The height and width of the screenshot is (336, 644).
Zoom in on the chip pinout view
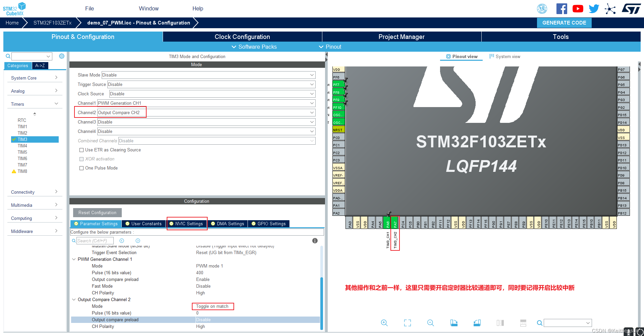pyautogui.click(x=384, y=323)
